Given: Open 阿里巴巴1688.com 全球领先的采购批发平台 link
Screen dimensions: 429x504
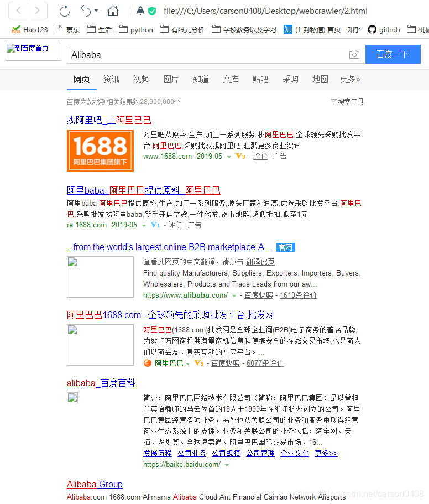Looking at the screenshot, I should tap(170, 315).
